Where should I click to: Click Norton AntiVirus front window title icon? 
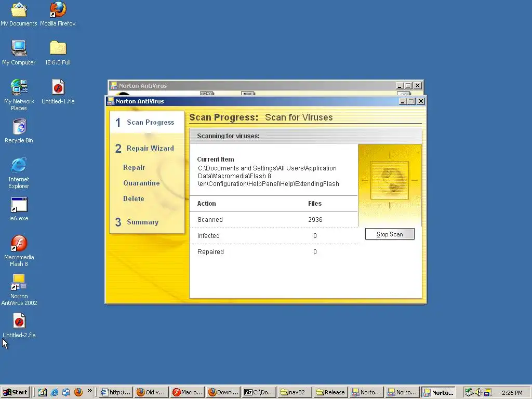(111, 101)
